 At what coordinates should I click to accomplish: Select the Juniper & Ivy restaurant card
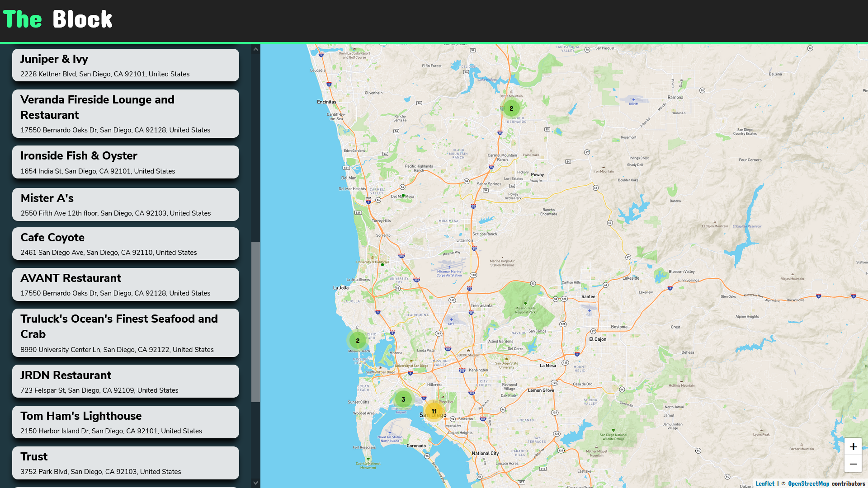click(126, 66)
